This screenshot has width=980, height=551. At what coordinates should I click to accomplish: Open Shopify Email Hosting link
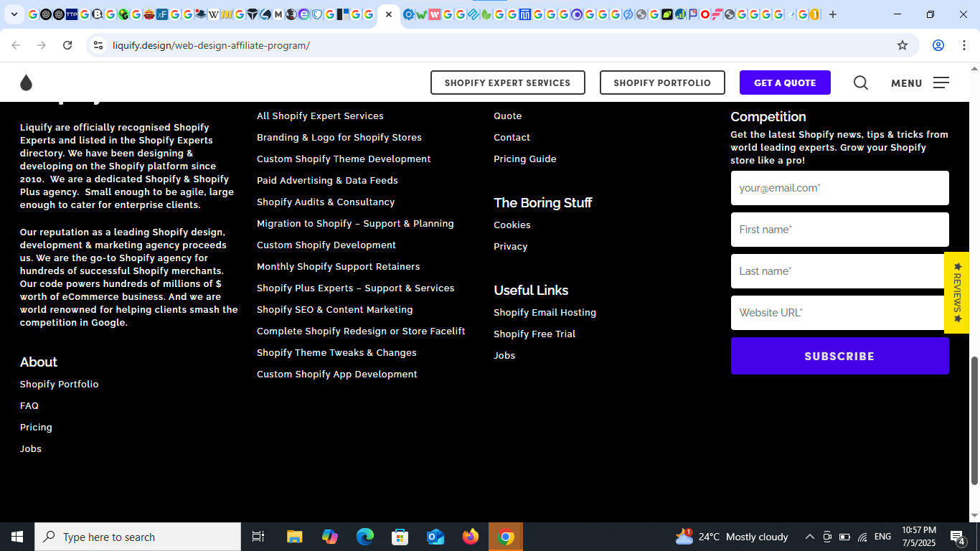(x=545, y=313)
